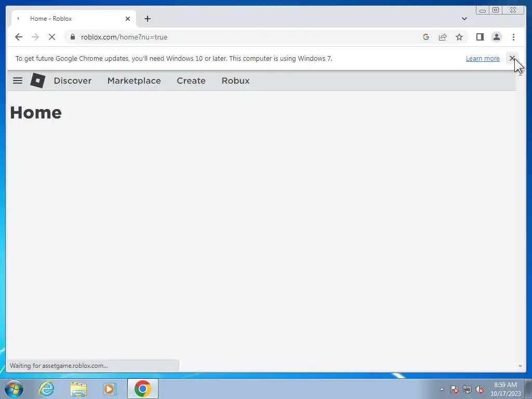The height and width of the screenshot is (399, 532).
Task: Open the Discover page
Action: (x=73, y=81)
